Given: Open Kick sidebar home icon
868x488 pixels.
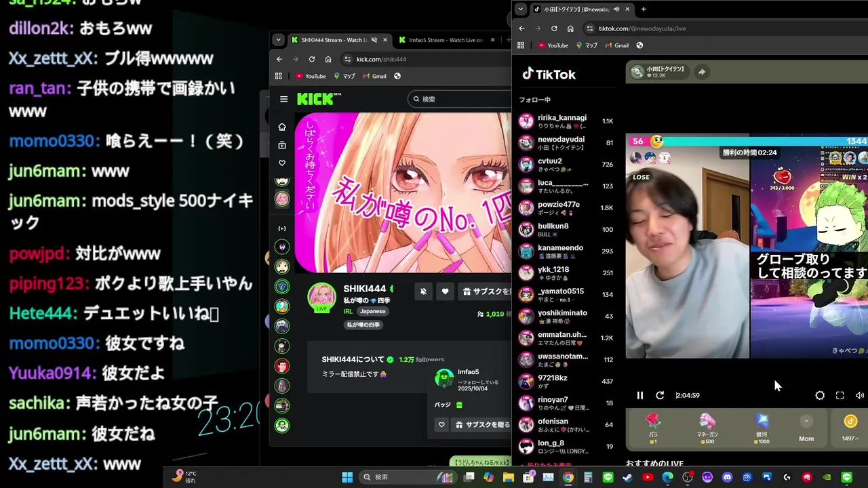Looking at the screenshot, I should (282, 127).
